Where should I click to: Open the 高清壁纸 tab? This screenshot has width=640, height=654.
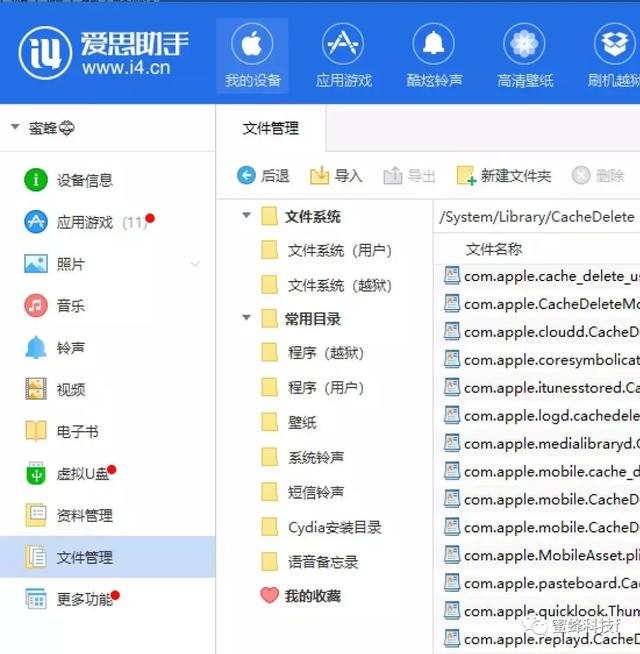tap(524, 55)
